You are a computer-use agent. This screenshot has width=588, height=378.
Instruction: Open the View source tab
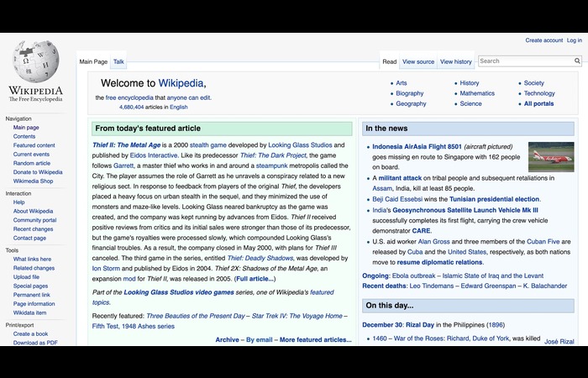[x=418, y=62]
